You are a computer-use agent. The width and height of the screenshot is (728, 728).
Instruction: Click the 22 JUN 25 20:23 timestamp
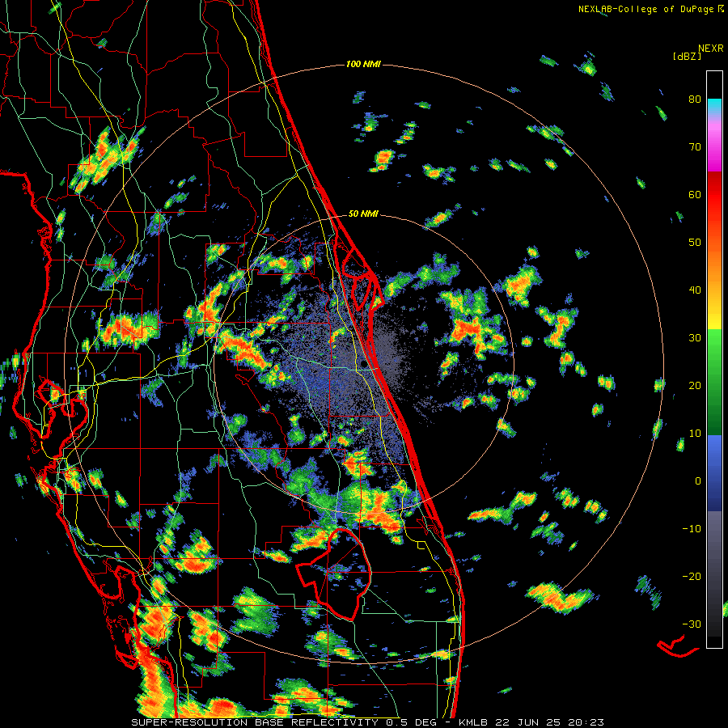coord(548,722)
